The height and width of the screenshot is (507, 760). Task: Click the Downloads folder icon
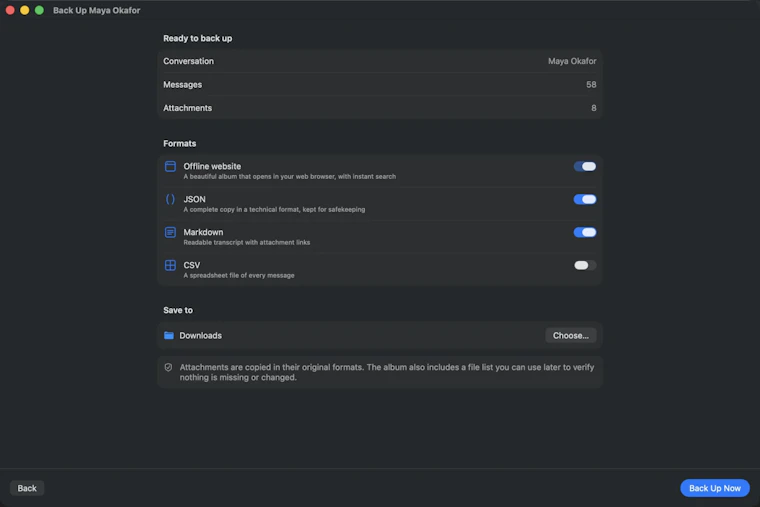tap(169, 335)
